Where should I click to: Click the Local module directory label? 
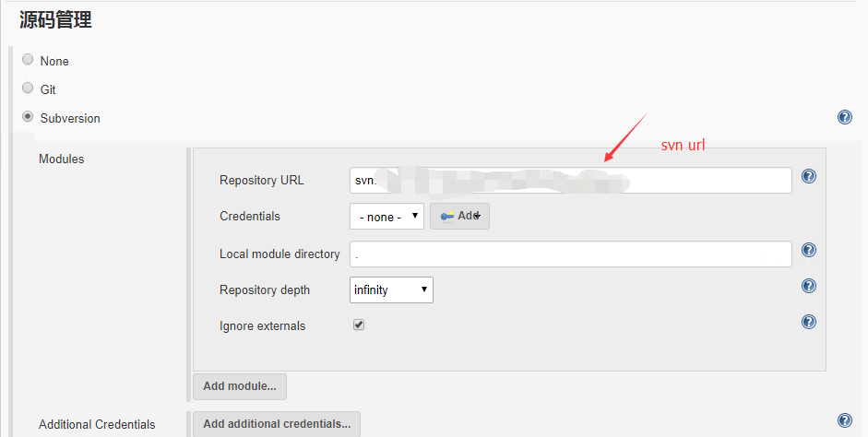pos(279,254)
